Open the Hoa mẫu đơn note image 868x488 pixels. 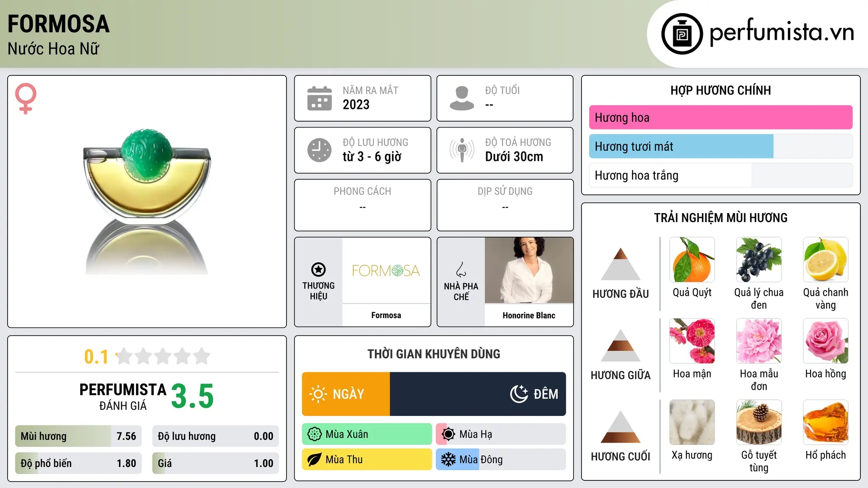759,341
